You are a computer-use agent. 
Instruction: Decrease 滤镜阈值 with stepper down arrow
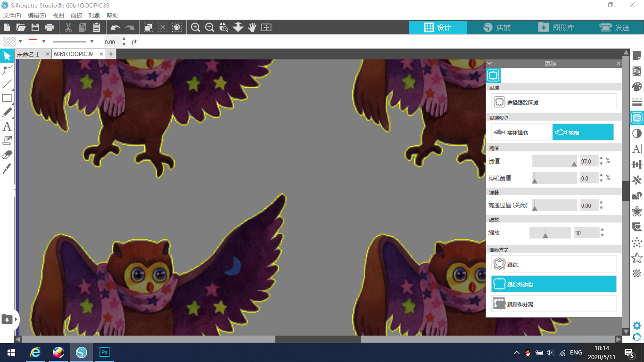[x=601, y=181]
